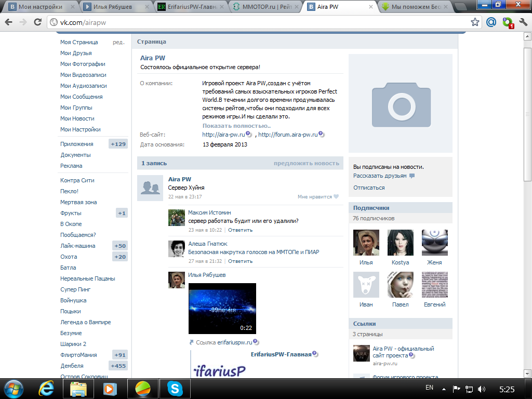Click the volume speaker tray icon
The width and height of the screenshot is (532, 399).
[481, 389]
